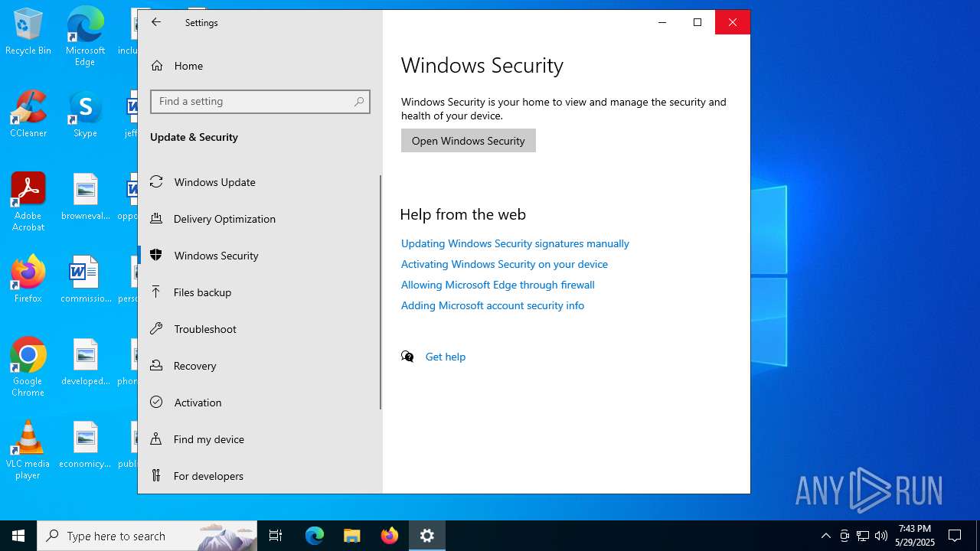980x551 pixels.
Task: Open Activating Windows Security on your device link
Action: (505, 264)
